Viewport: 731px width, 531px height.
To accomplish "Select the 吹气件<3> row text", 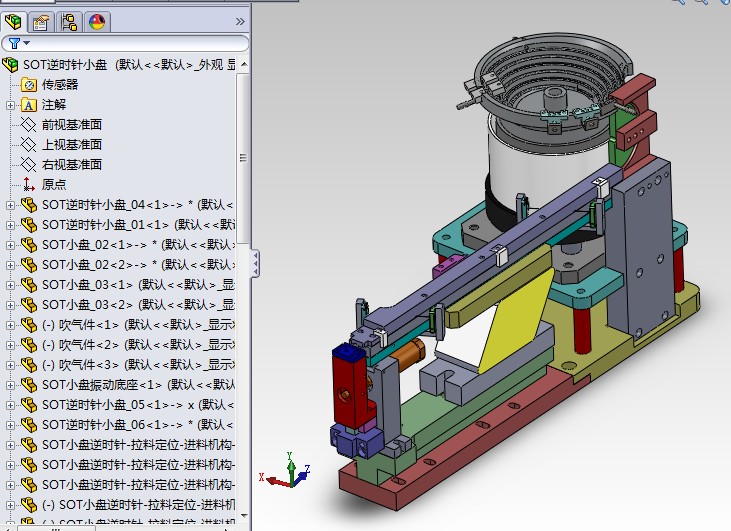I will click(138, 365).
